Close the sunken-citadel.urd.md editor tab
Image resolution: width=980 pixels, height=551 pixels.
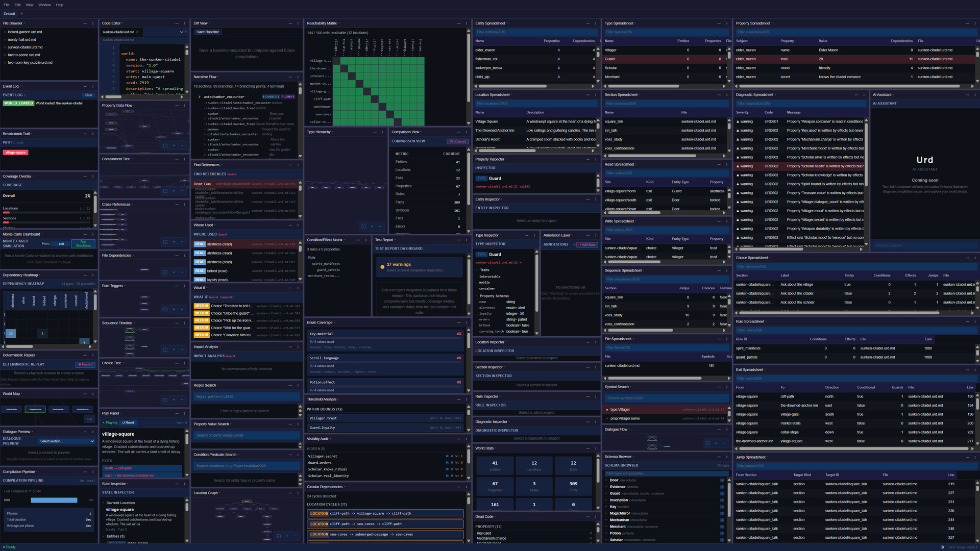(x=137, y=32)
